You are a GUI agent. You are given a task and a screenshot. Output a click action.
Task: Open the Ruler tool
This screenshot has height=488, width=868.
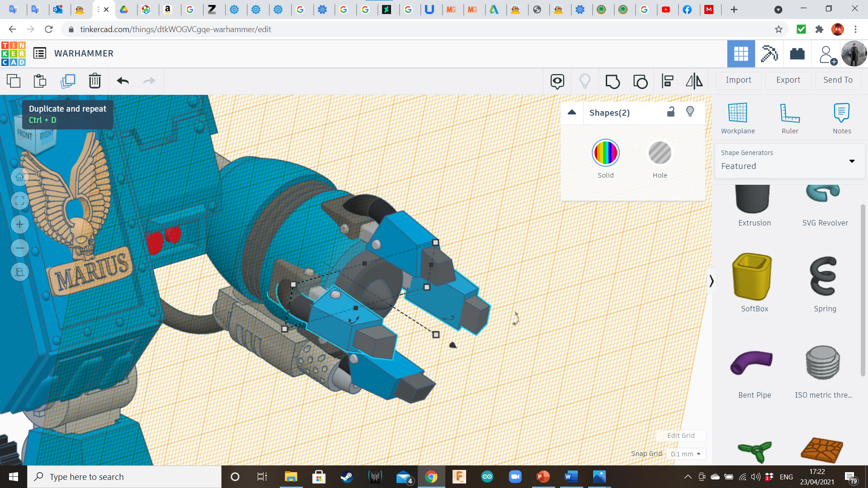pos(790,118)
